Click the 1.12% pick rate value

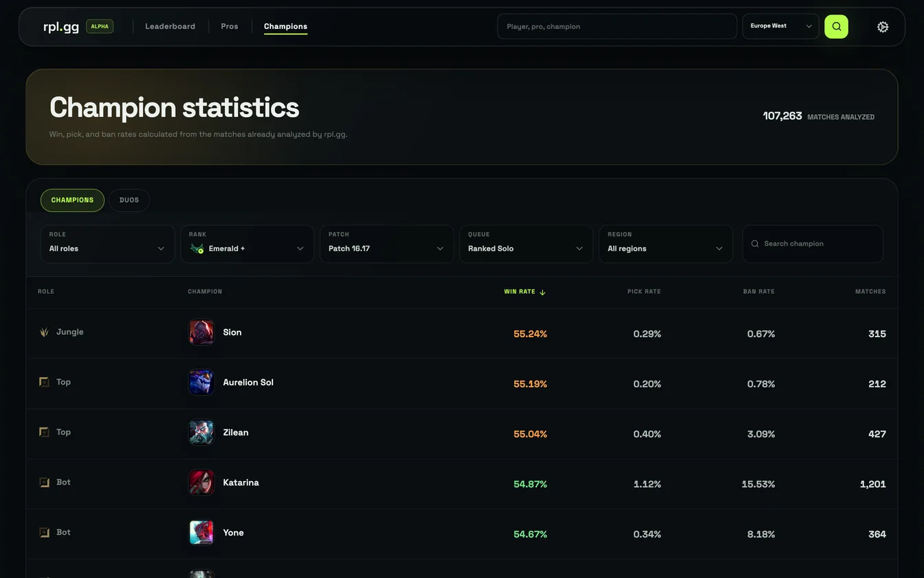point(647,484)
